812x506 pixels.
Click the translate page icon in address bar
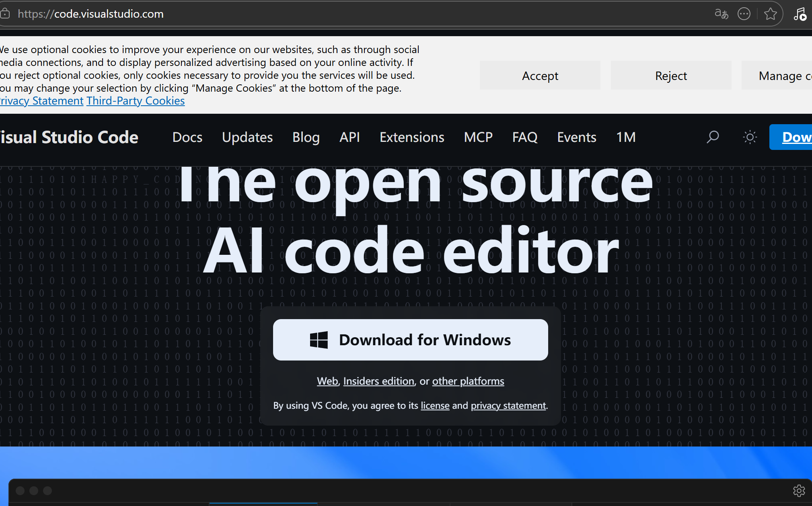tap(721, 14)
